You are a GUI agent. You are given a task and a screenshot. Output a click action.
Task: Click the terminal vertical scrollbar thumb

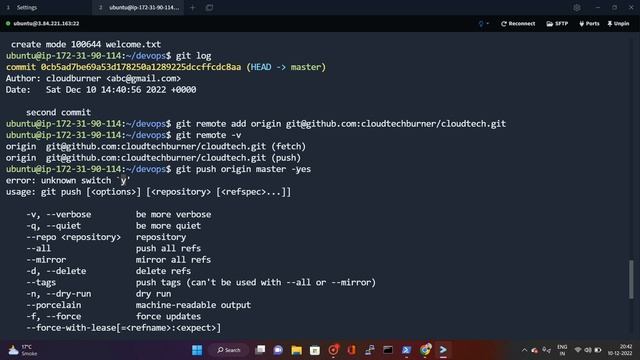tap(631, 279)
